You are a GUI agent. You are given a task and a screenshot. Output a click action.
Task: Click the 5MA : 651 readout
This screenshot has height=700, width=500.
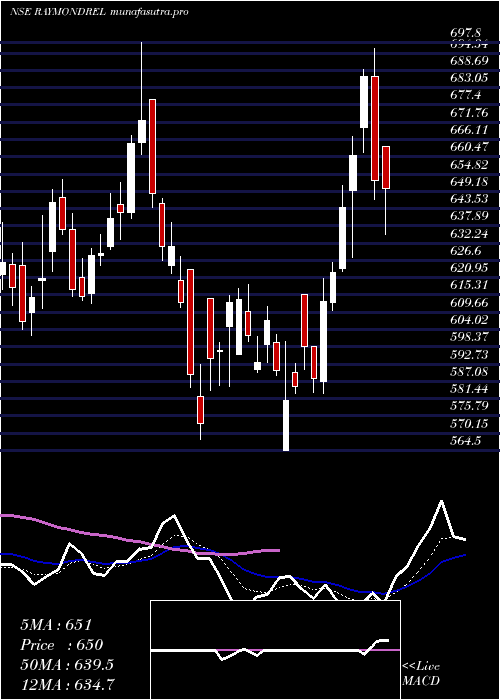pos(56,625)
